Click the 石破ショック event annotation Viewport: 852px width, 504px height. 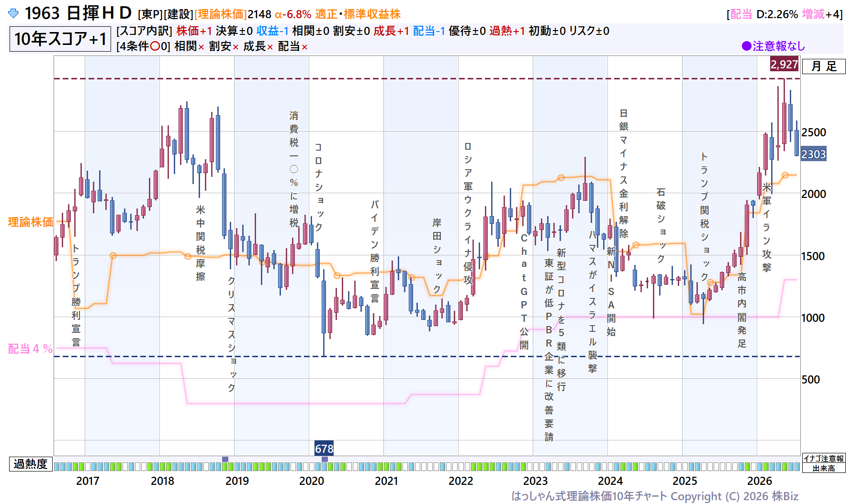(x=661, y=225)
